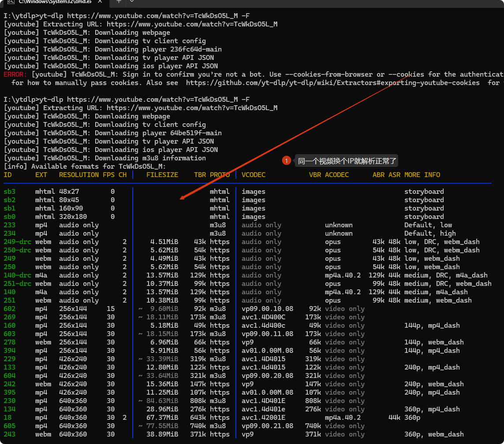Click the red numbered badge 1

pyautogui.click(x=287, y=161)
